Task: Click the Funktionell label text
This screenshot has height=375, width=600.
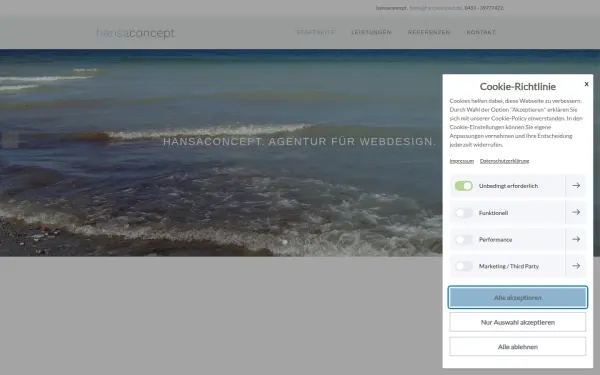Action: (493, 213)
